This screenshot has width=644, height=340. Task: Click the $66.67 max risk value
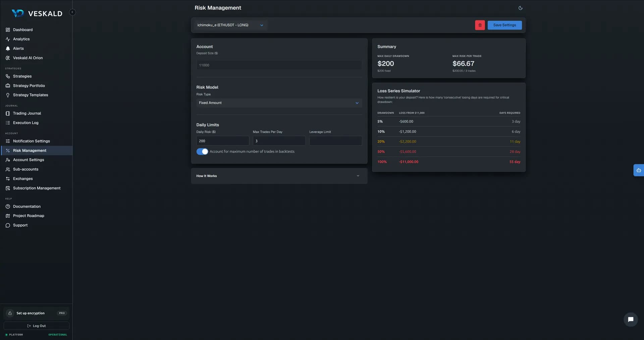[463, 64]
